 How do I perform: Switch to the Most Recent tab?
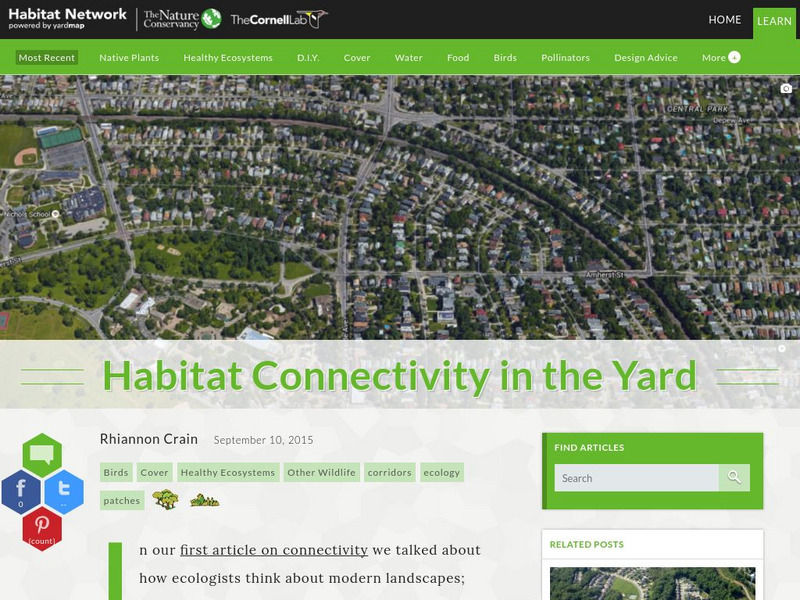(46, 58)
